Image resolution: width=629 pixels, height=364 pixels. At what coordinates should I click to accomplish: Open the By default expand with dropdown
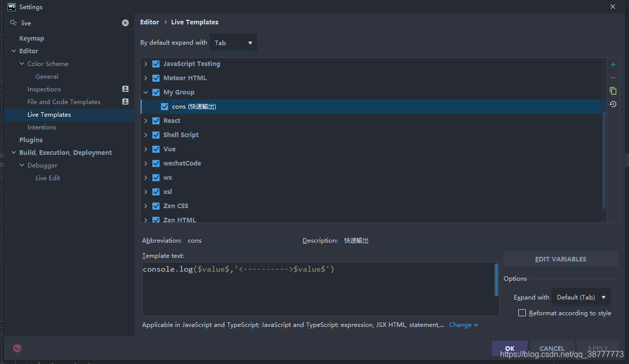pyautogui.click(x=234, y=43)
